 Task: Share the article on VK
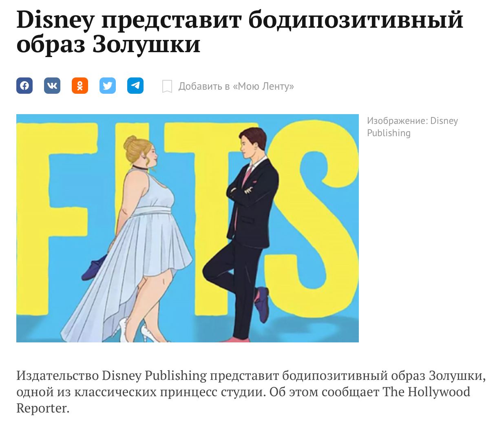click(x=52, y=86)
